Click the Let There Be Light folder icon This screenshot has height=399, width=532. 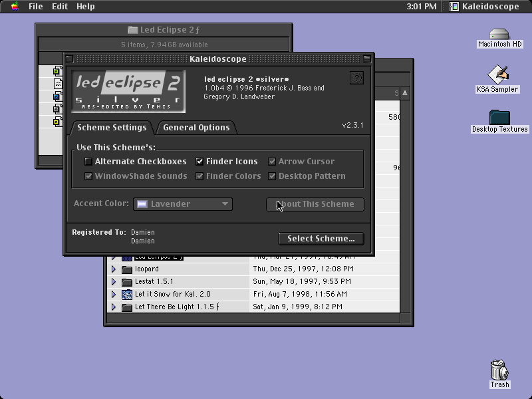coord(126,307)
